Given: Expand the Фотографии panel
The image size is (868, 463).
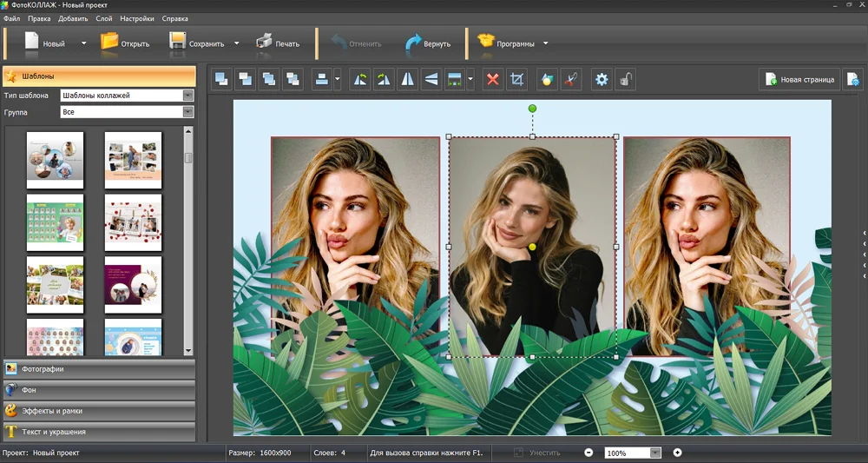Looking at the screenshot, I should [x=99, y=369].
